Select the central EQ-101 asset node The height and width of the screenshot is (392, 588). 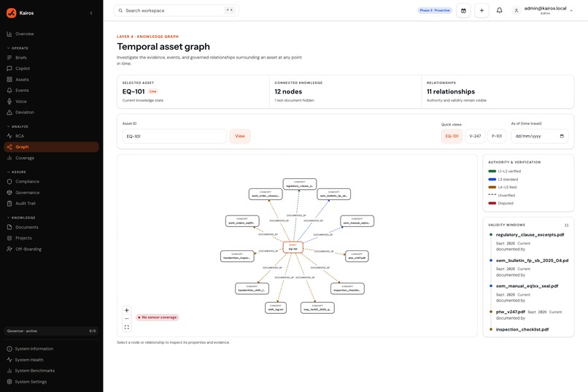[293, 247]
